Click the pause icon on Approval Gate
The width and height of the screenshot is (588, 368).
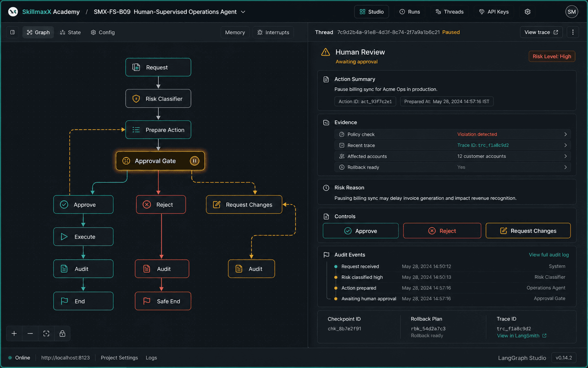194,161
